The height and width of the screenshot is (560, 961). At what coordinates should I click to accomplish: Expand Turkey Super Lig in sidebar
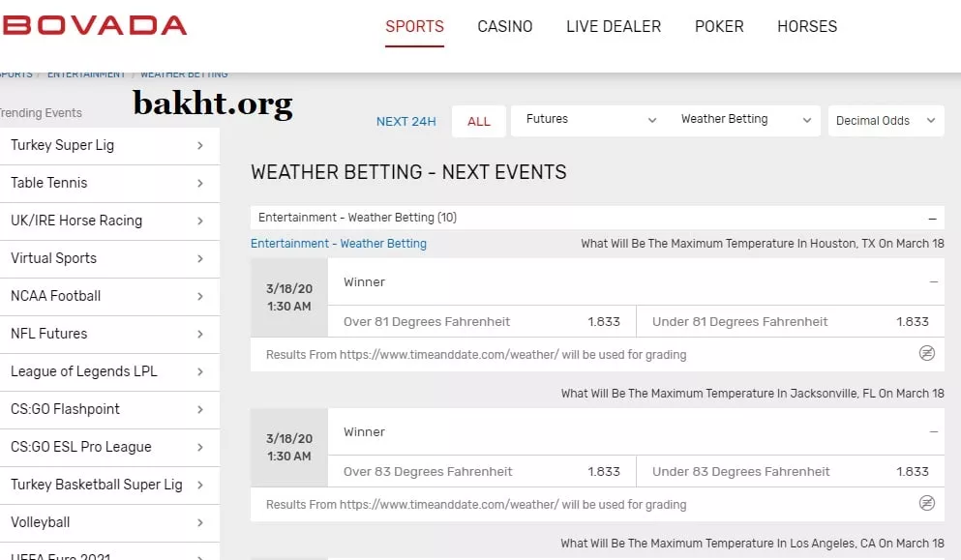click(x=108, y=145)
